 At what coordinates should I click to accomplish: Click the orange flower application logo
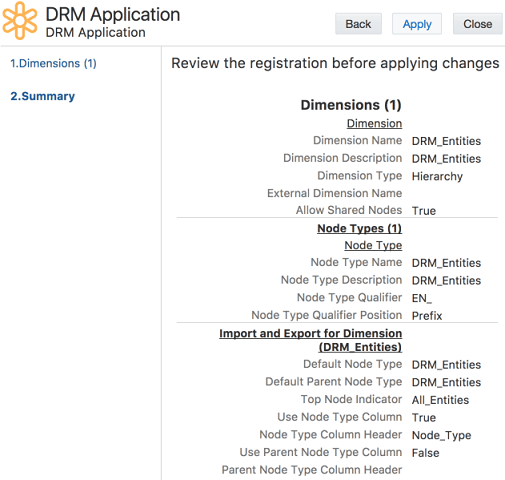20,20
